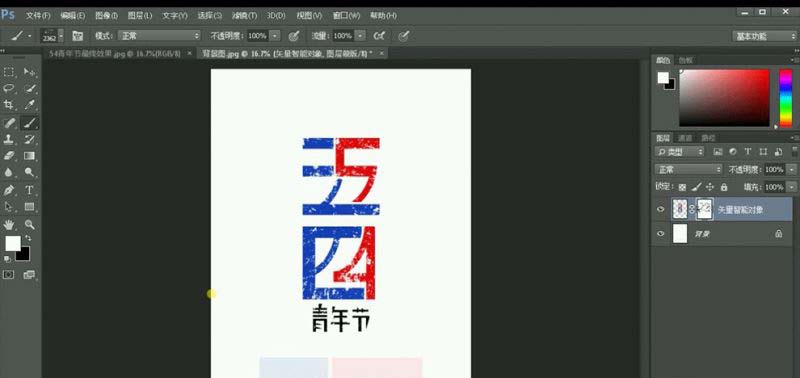Screen dimensions: 800x378
Task: Enable airbrush mode icon
Action: tap(379, 36)
